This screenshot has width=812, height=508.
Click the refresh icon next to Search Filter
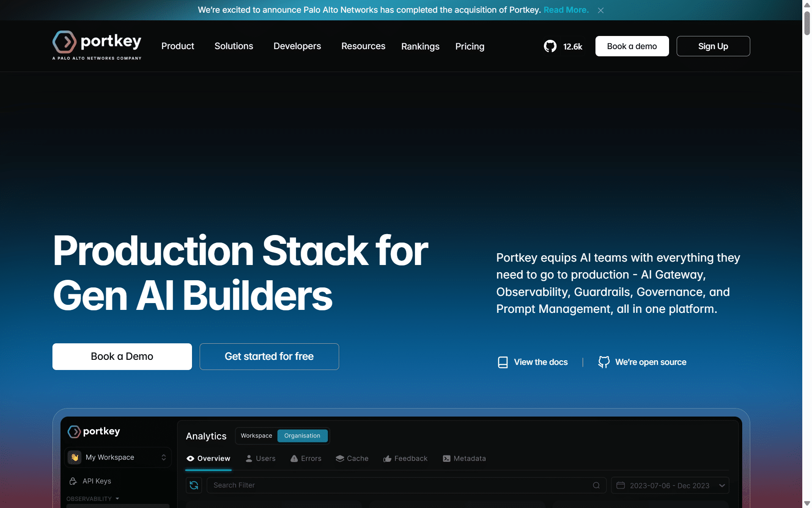194,485
